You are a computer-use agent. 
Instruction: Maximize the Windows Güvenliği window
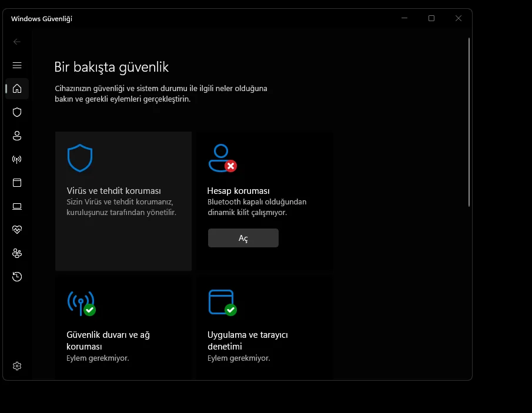tap(431, 18)
